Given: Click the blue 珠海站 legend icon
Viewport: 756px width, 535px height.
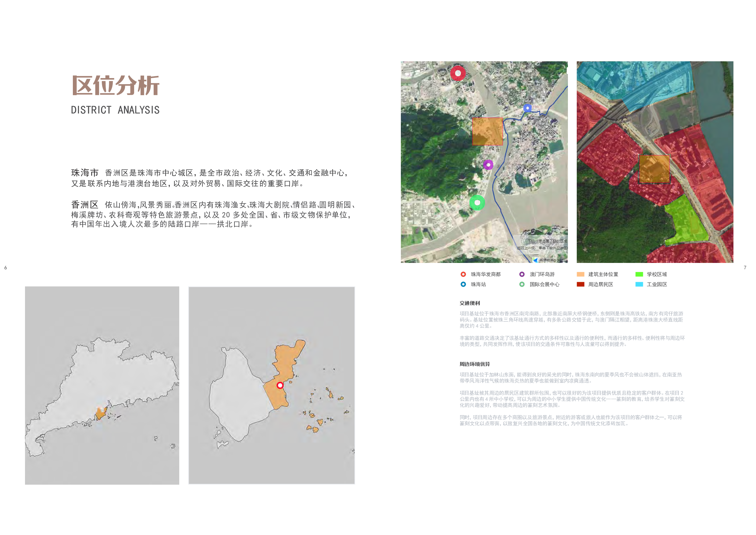Looking at the screenshot, I should [x=463, y=284].
